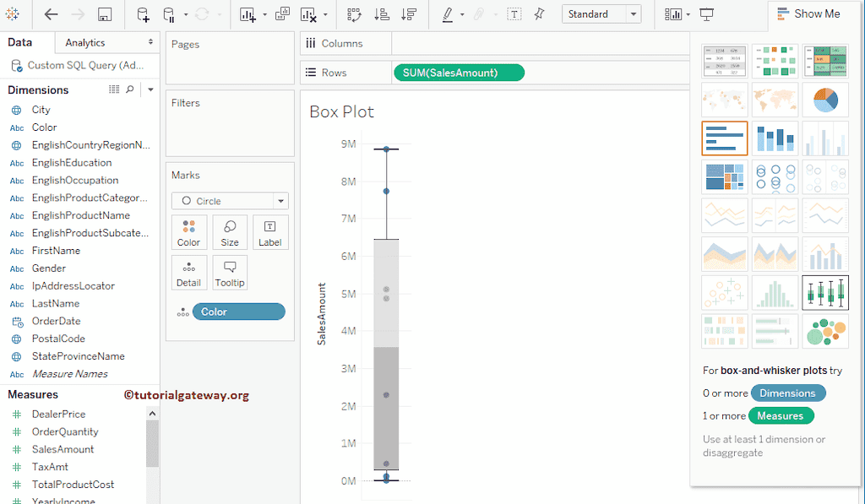
Task: Click the Swap rows and columns icon
Action: pyautogui.click(x=354, y=14)
